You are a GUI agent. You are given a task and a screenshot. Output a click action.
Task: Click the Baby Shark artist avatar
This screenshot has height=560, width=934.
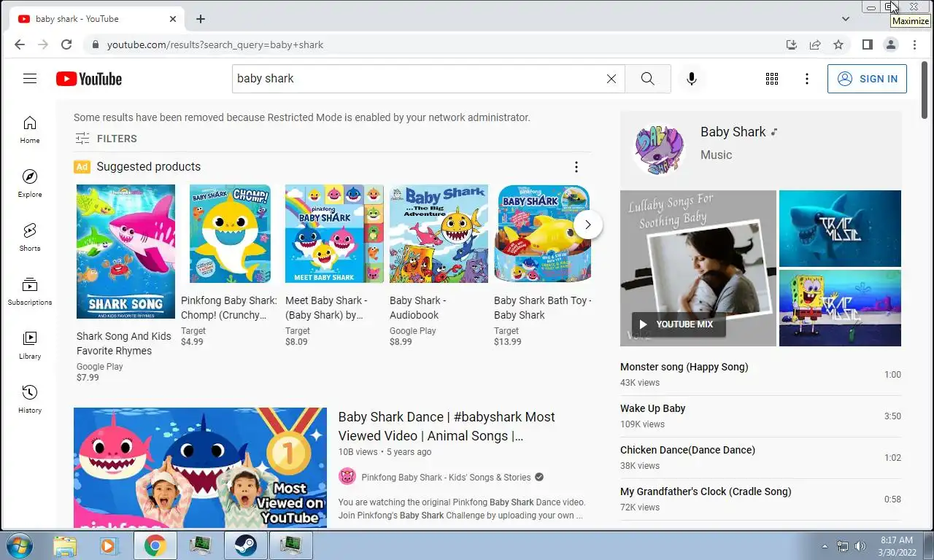coord(659,149)
